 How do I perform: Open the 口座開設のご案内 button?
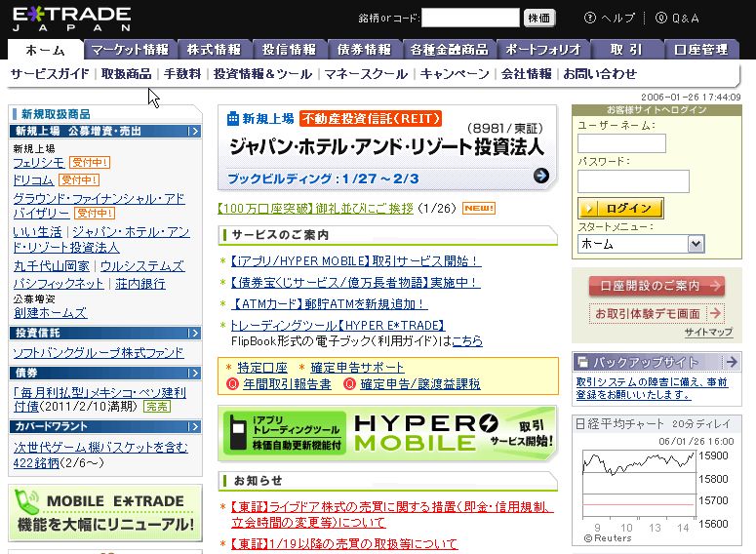(656, 286)
